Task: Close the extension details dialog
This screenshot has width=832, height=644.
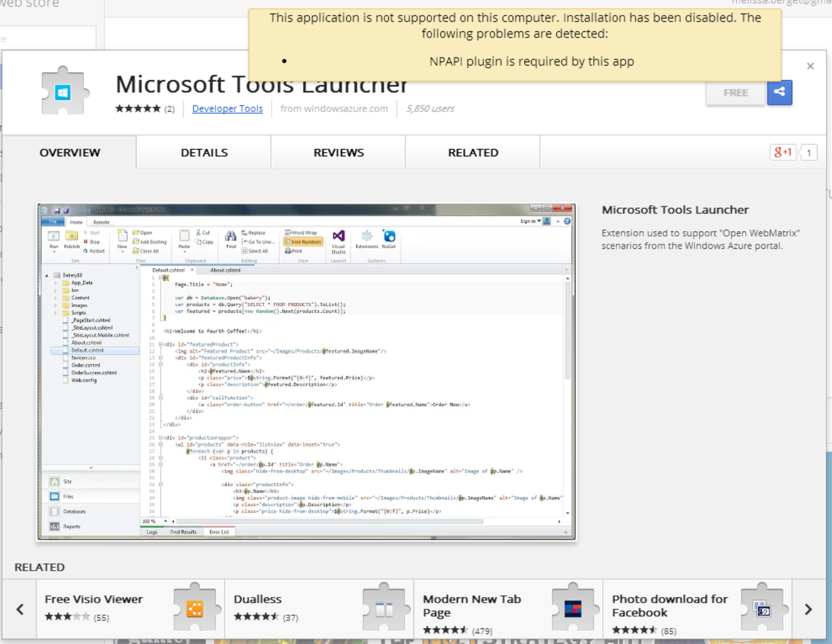Action: 810,66
